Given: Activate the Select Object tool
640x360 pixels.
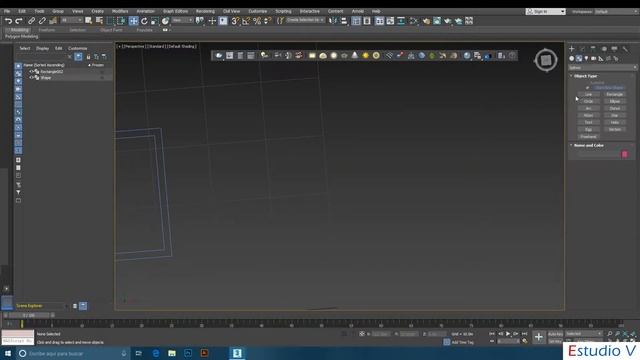Looking at the screenshot, I should (89, 21).
